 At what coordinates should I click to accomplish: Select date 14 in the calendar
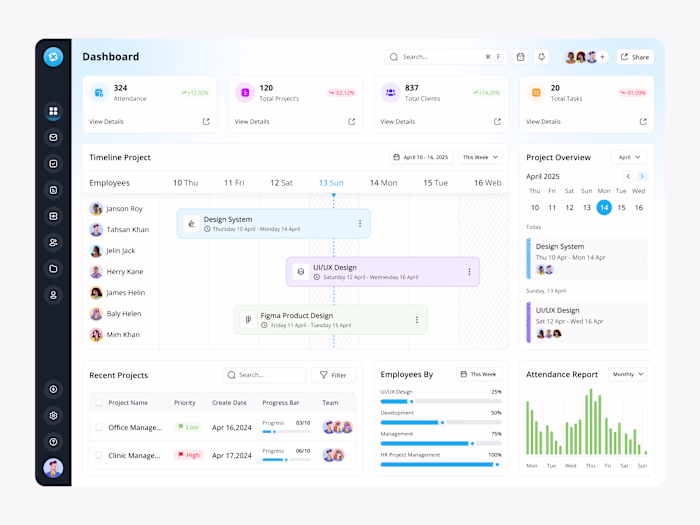pyautogui.click(x=604, y=208)
